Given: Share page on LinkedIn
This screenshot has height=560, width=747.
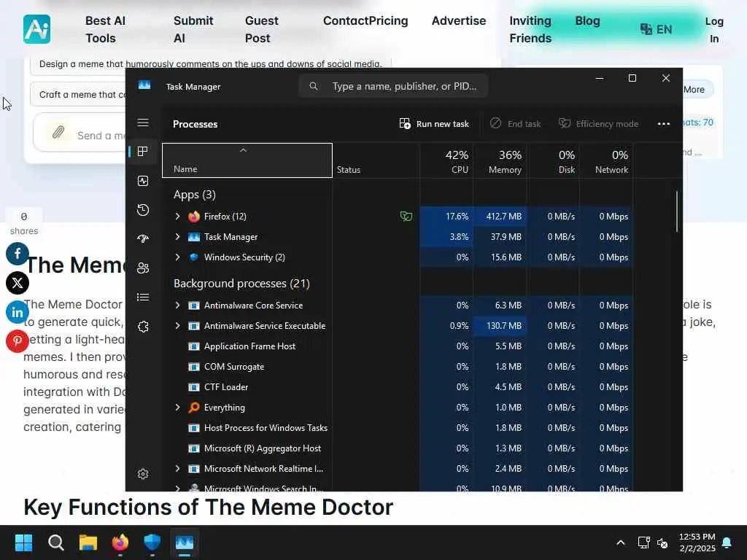Looking at the screenshot, I should click(x=18, y=312).
